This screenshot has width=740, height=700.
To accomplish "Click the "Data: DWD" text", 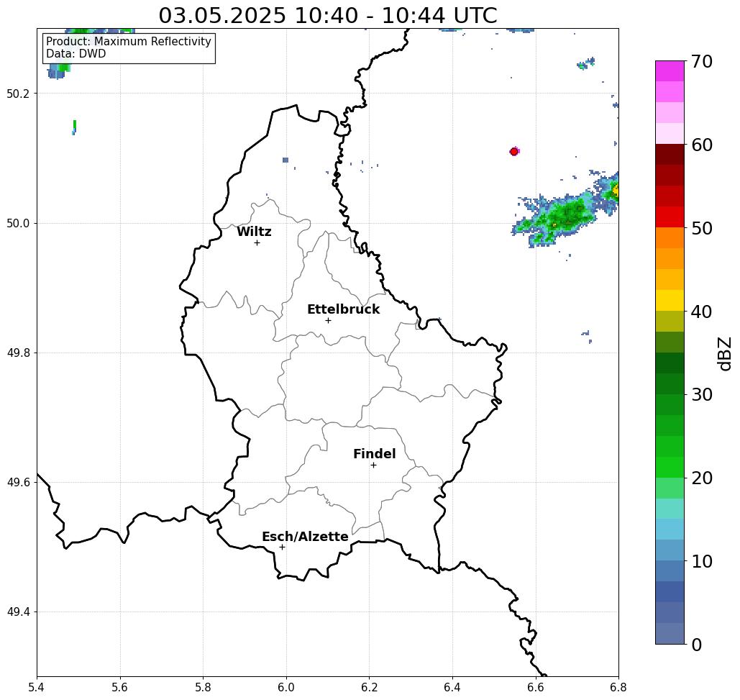I will (76, 54).
